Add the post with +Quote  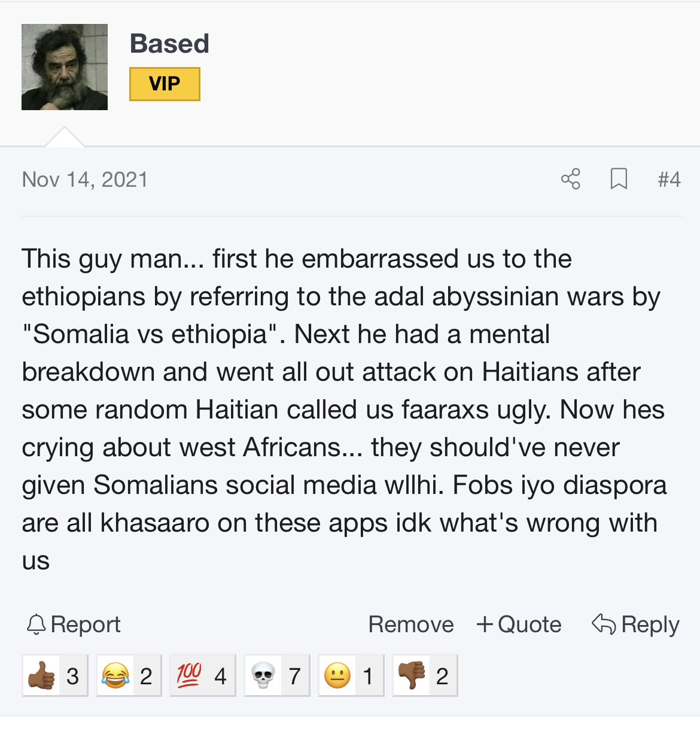click(x=519, y=624)
